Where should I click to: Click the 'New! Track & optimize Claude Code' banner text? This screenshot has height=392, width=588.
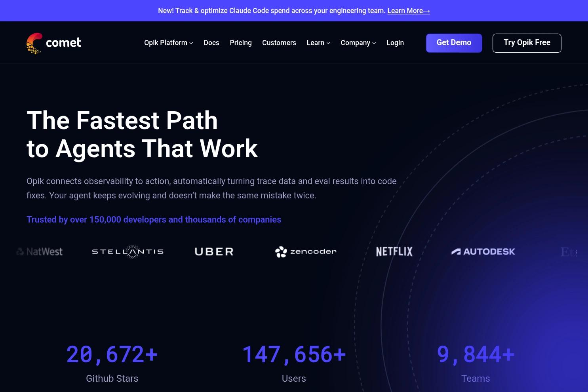pyautogui.click(x=272, y=11)
